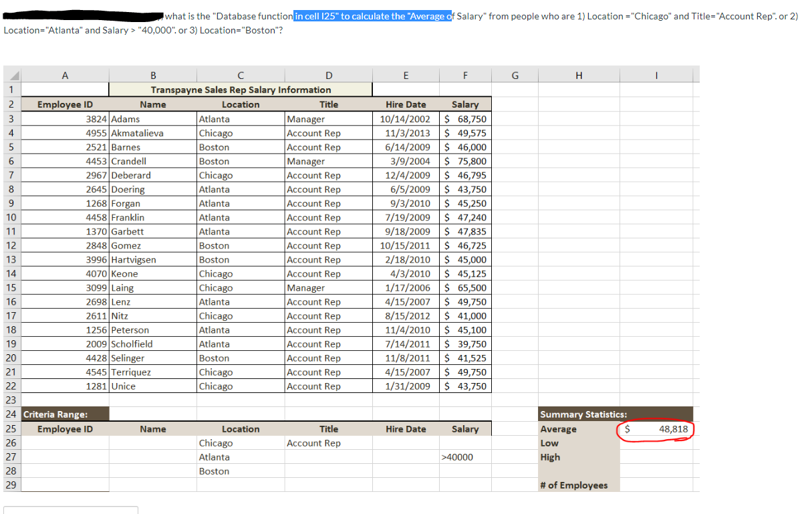Select column A header
The height and width of the screenshot is (514, 812).
64,74
